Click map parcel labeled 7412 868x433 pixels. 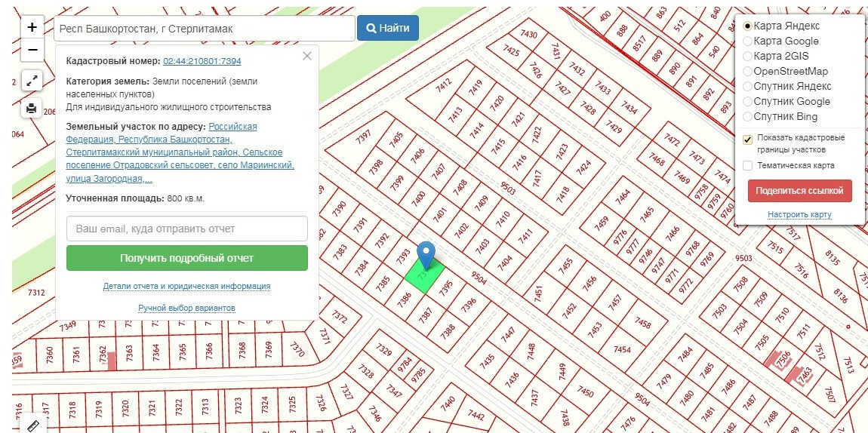tap(443, 85)
